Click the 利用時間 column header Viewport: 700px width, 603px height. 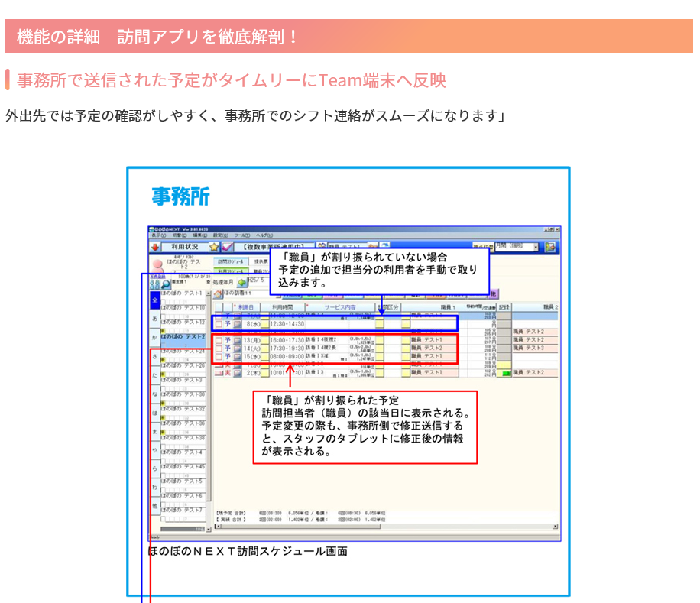pos(283,307)
